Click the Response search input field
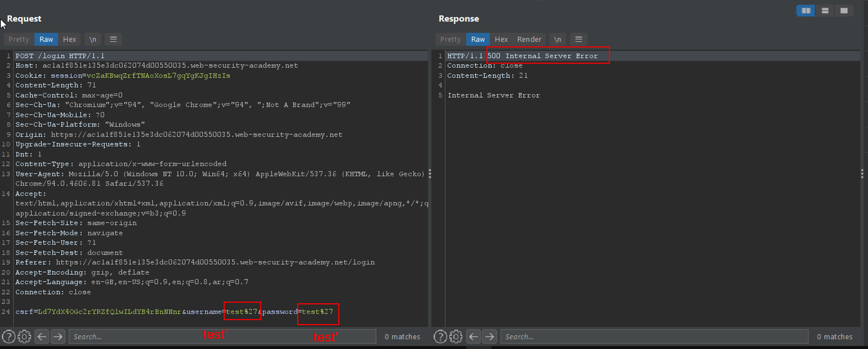Image resolution: width=868 pixels, height=349 pixels. pyautogui.click(x=654, y=336)
